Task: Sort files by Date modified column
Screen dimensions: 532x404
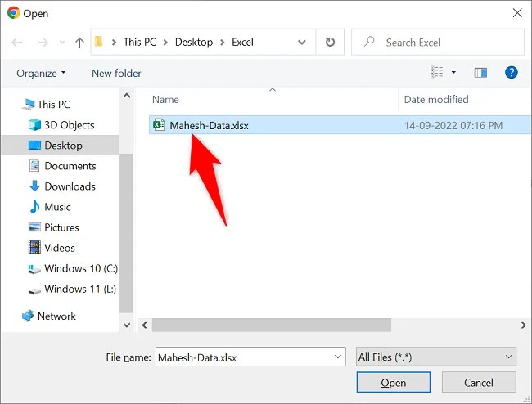Action: 436,99
